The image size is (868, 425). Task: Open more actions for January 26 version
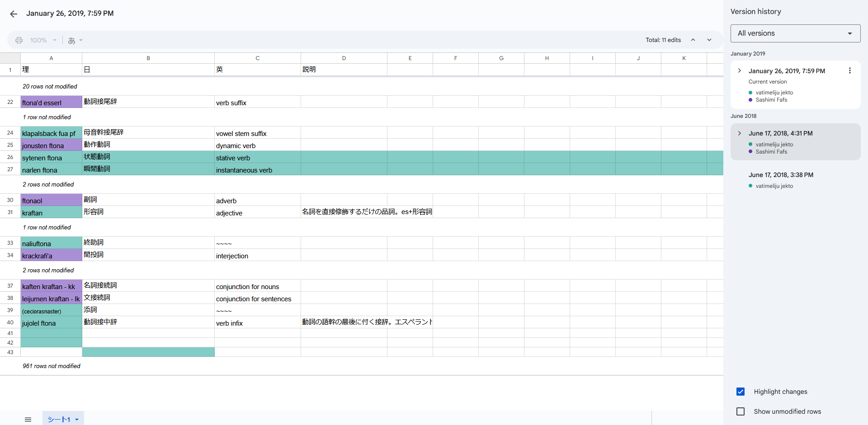point(849,71)
